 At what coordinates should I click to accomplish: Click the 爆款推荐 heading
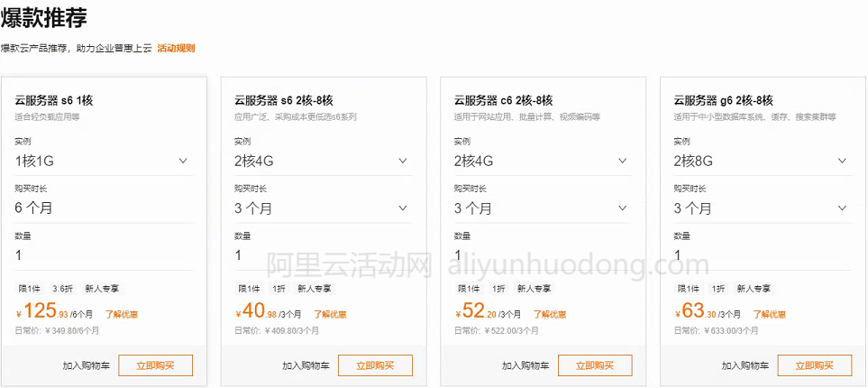[44, 18]
